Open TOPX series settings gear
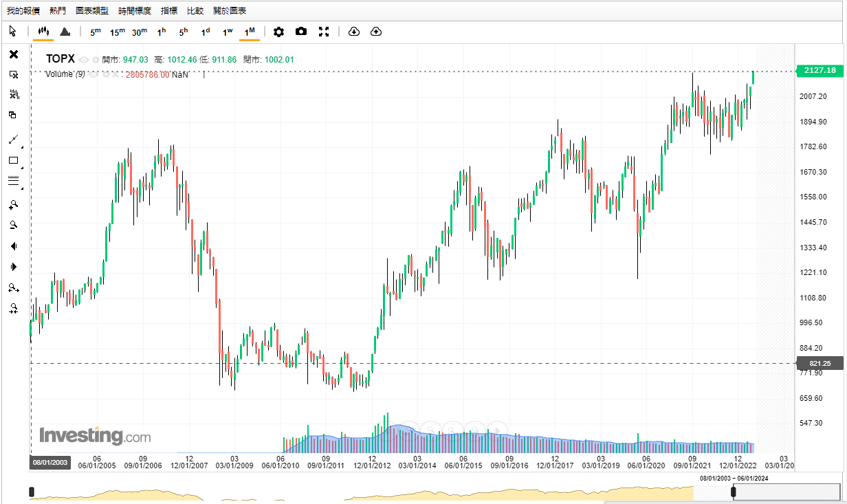This screenshot has height=504, width=847. 96,60
